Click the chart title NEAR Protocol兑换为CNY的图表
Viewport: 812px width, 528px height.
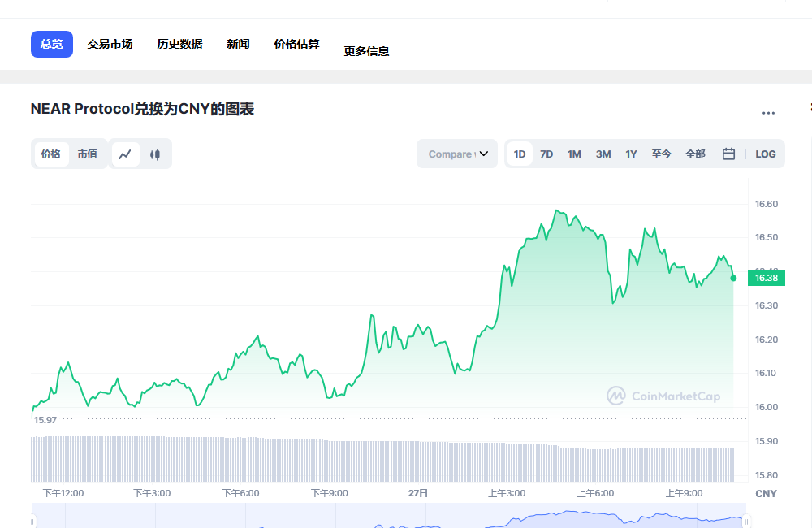tap(142, 110)
